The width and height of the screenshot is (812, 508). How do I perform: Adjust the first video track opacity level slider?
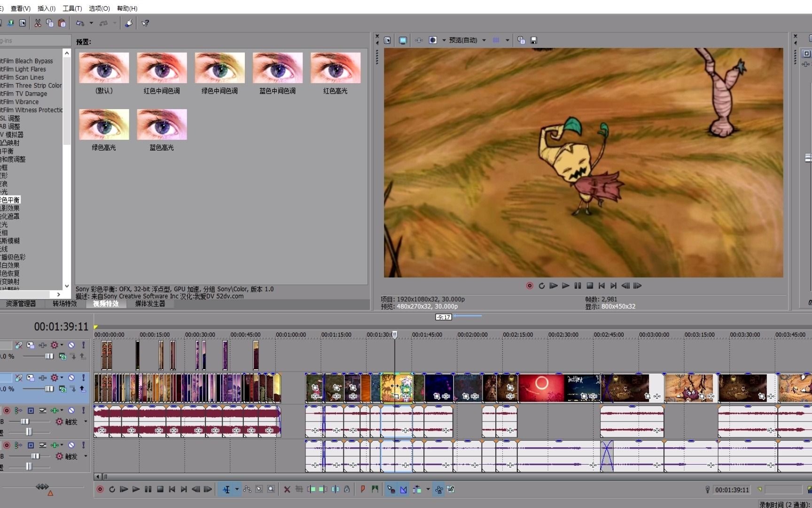pos(49,356)
